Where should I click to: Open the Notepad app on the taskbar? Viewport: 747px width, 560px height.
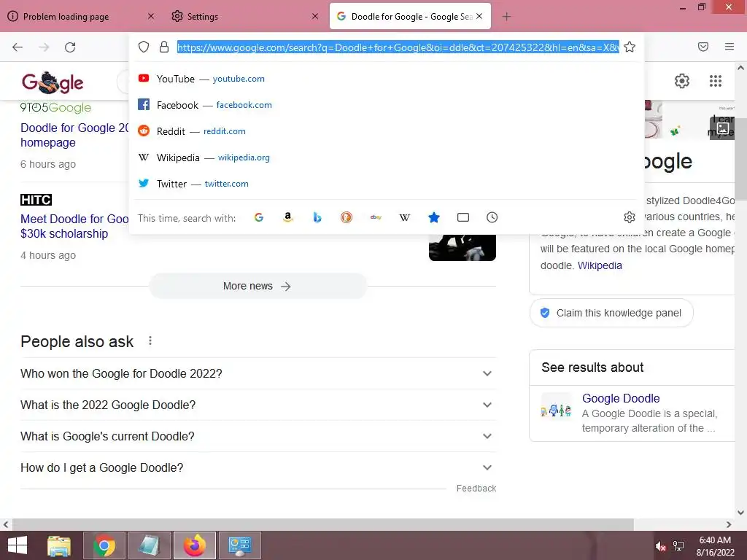click(x=149, y=545)
